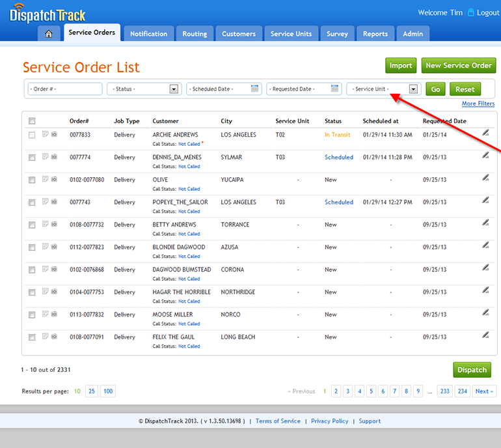Check the box for Betty Andrews order
501x448 pixels.
(x=32, y=225)
